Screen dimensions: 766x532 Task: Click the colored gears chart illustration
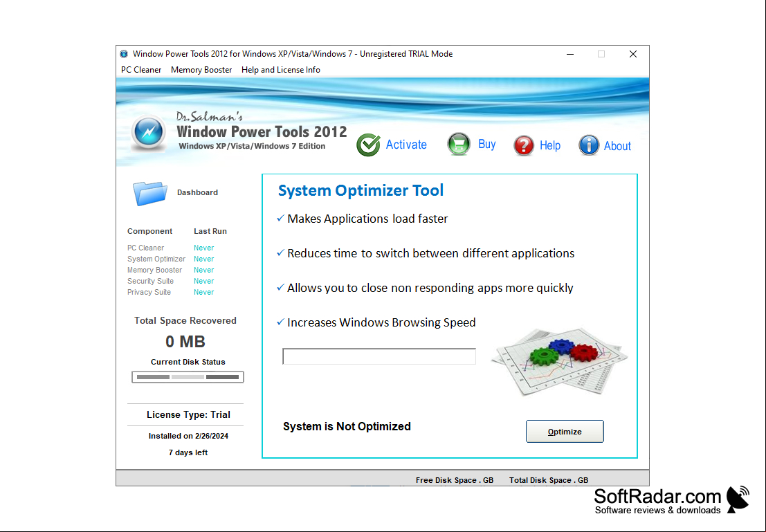pos(559,362)
